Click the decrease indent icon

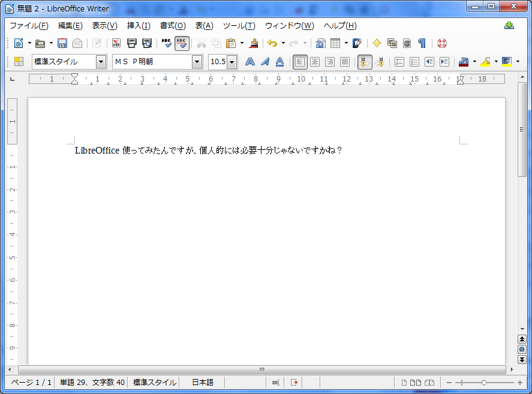(x=429, y=61)
